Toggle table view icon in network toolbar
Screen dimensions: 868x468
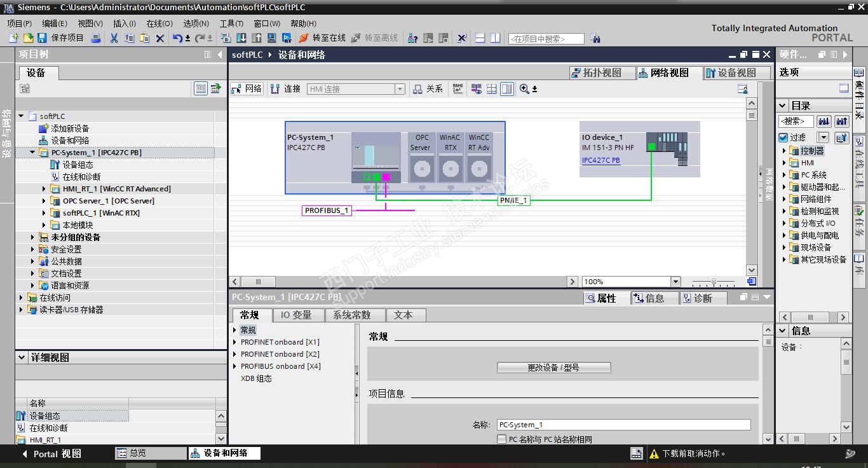[x=506, y=89]
